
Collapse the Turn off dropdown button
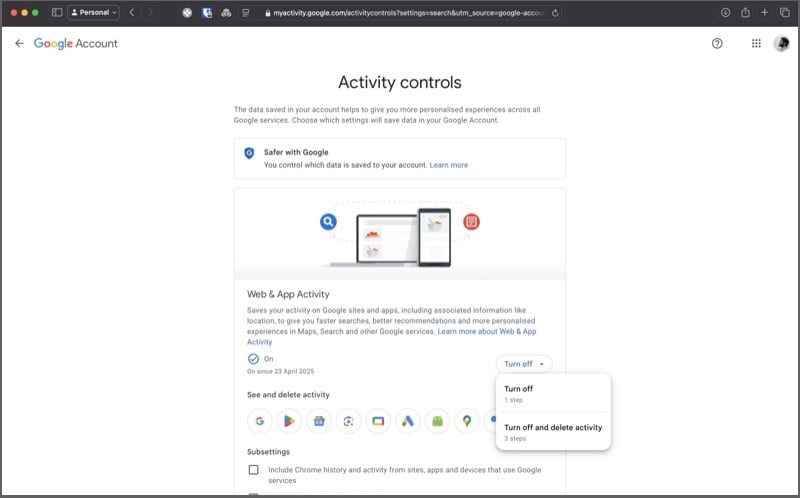[x=523, y=364]
